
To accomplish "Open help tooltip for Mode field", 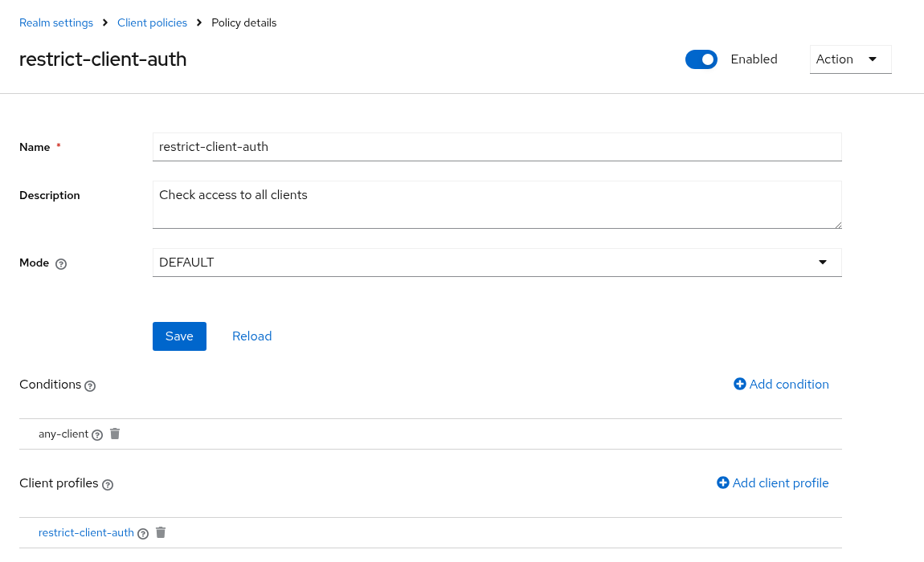I will tap(61, 264).
